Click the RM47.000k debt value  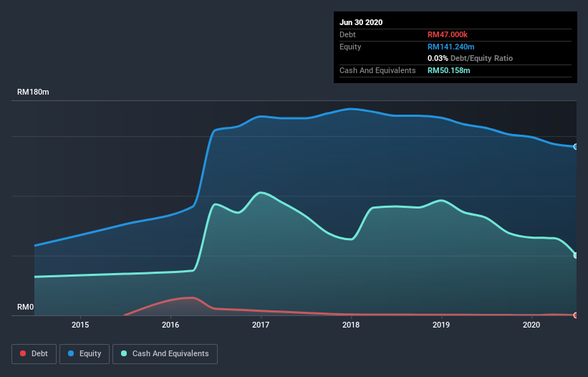[x=448, y=34]
